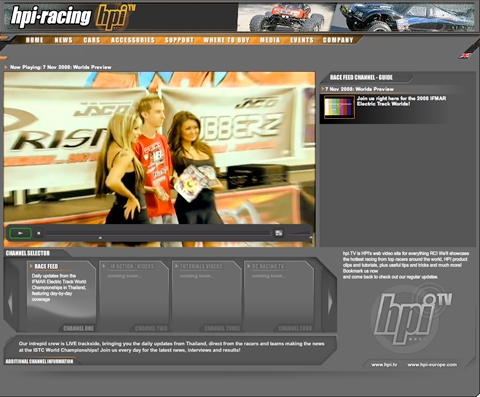Click the CHANNEL SELECTOR heading

28,253
